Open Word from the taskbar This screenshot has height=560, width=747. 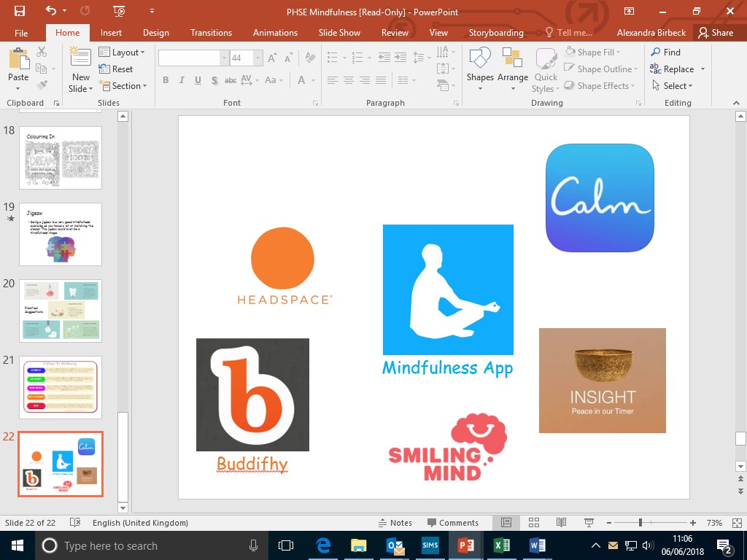538,545
